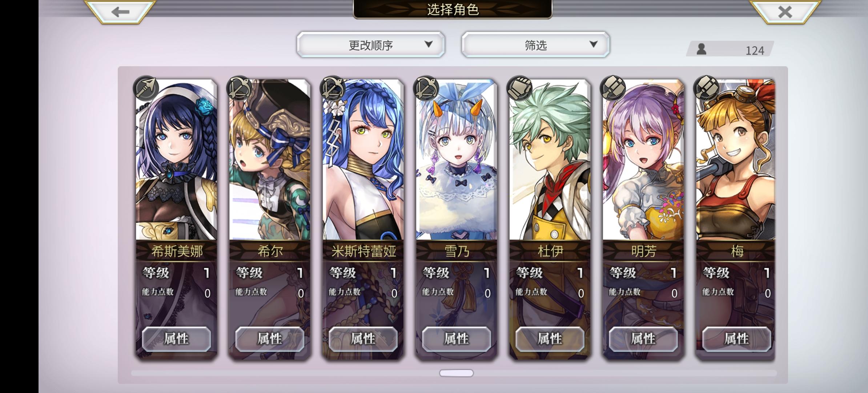868x393 pixels.
Task: Open 属性 for 希斯美娜
Action: pyautogui.click(x=176, y=339)
